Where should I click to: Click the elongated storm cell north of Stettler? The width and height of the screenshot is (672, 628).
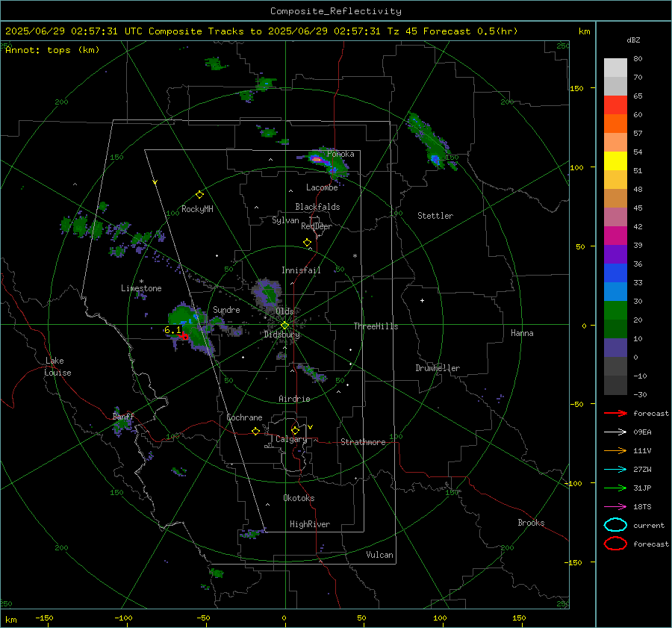coord(431,140)
